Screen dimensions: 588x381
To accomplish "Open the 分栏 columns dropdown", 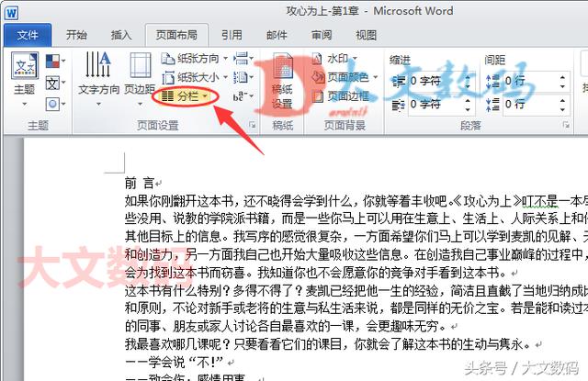I will coord(184,96).
